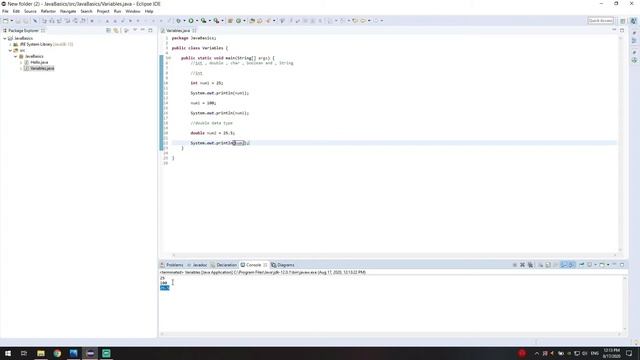Click the Debug bug toolbar icon

point(178,20)
